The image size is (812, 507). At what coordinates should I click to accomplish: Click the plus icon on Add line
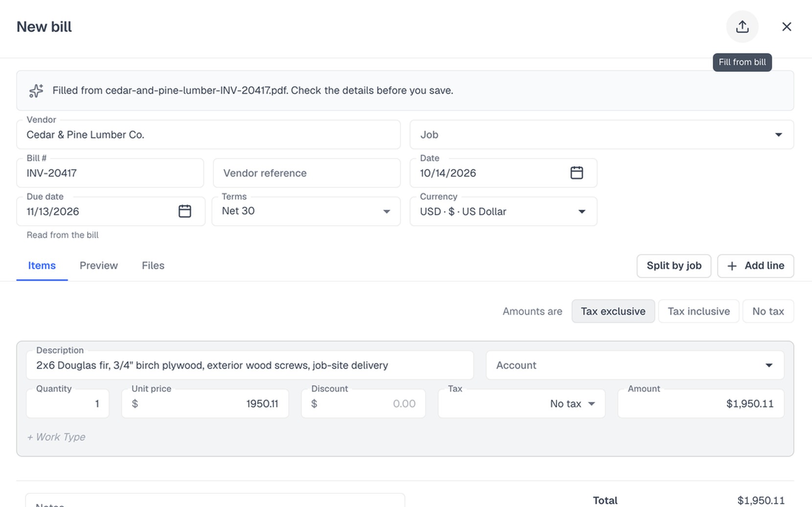pyautogui.click(x=732, y=266)
